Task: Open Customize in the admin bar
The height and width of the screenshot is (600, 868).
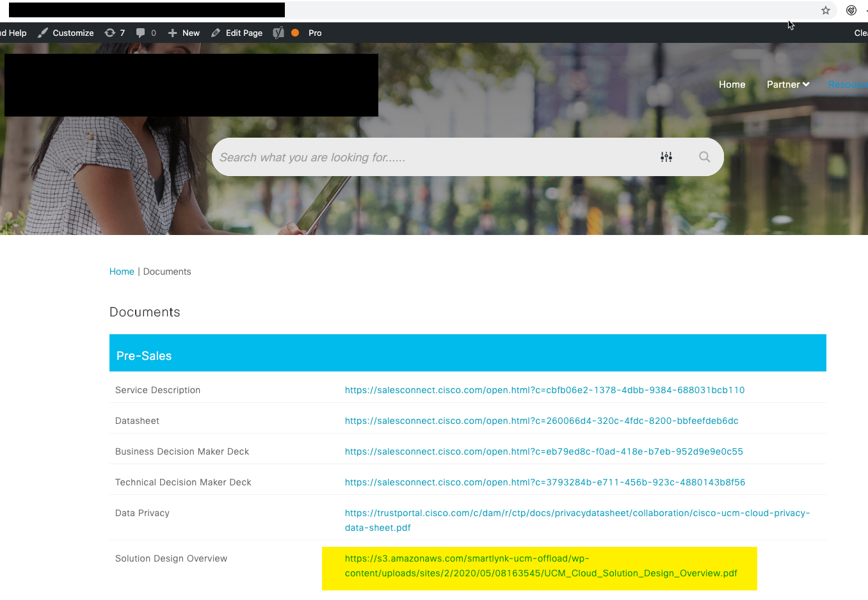Action: pos(66,33)
